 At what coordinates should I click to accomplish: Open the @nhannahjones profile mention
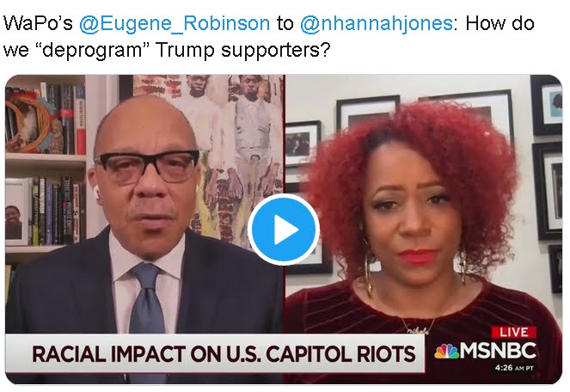(x=377, y=23)
